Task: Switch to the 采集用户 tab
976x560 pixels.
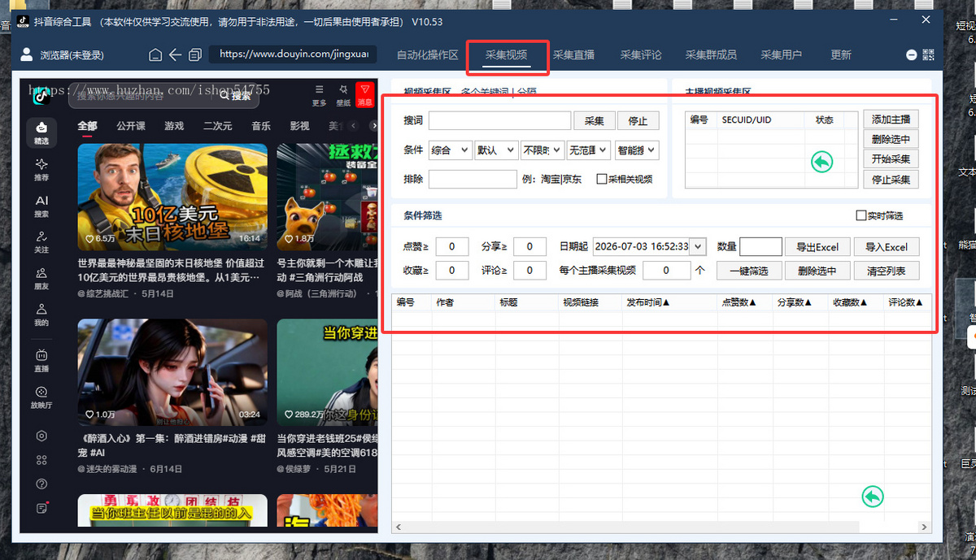Action: pyautogui.click(x=781, y=55)
